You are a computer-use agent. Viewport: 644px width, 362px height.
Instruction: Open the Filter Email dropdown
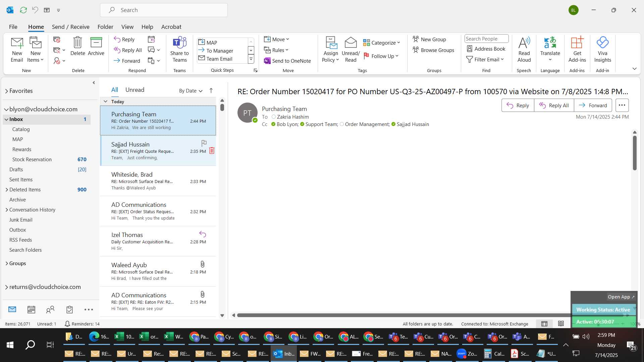tap(485, 59)
